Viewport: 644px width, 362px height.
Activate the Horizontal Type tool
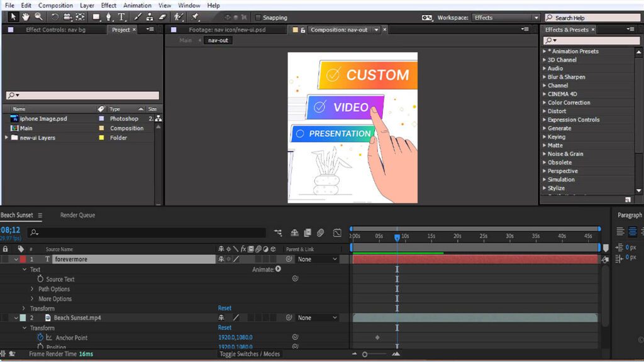click(121, 17)
